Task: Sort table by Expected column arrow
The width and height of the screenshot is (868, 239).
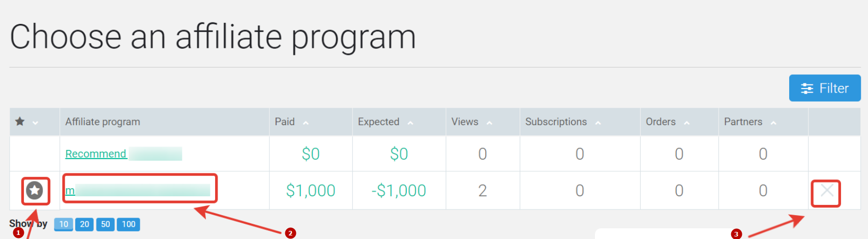Action: 410,123
